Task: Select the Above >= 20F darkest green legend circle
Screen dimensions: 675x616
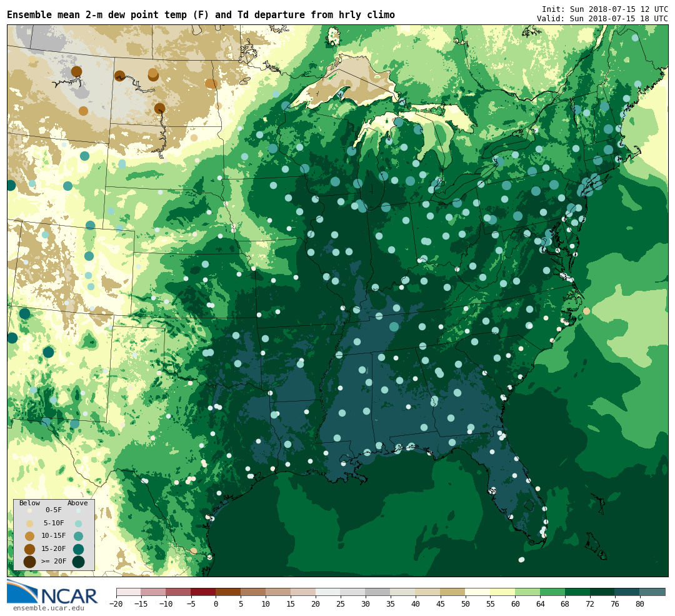Action: 78,562
